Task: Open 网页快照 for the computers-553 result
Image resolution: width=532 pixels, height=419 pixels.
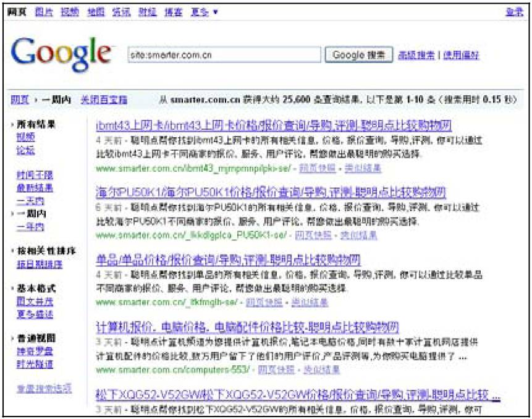Action: coord(276,369)
